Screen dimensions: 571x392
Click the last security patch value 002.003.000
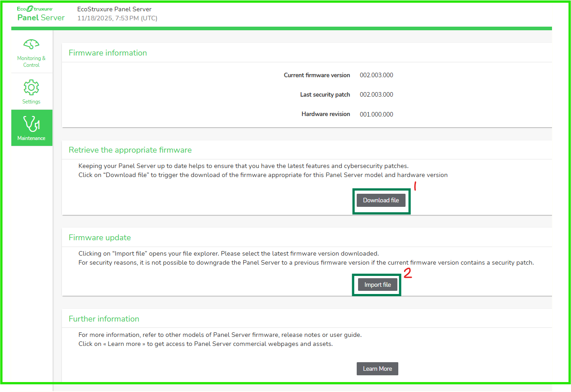point(377,95)
